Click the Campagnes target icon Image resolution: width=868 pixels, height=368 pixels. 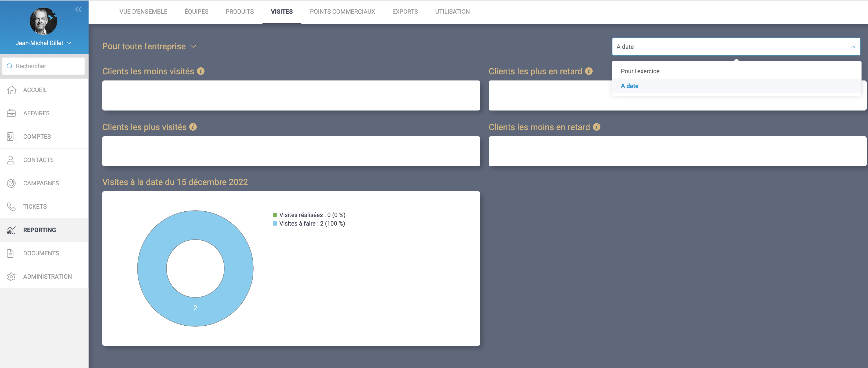tap(11, 183)
